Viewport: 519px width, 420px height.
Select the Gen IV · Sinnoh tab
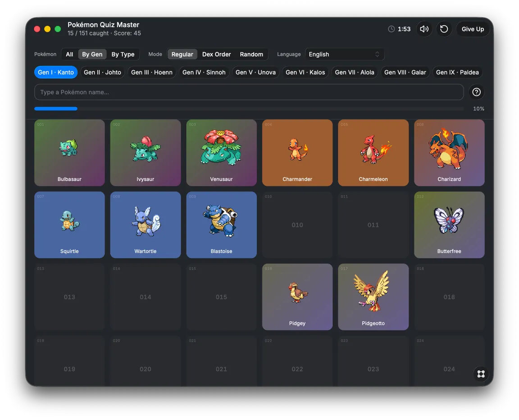point(204,72)
